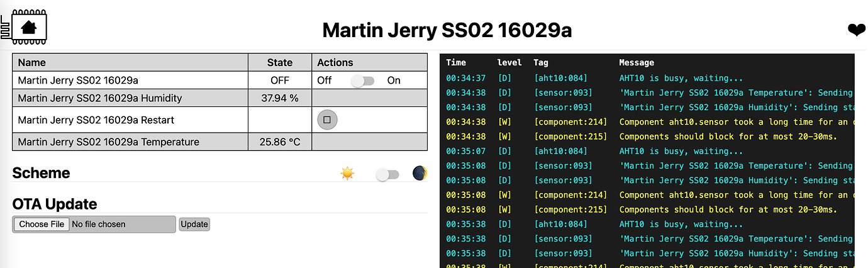Click the [aht10:084] tag at 00:35:38
Screen dimensions: 868x268
(560, 224)
